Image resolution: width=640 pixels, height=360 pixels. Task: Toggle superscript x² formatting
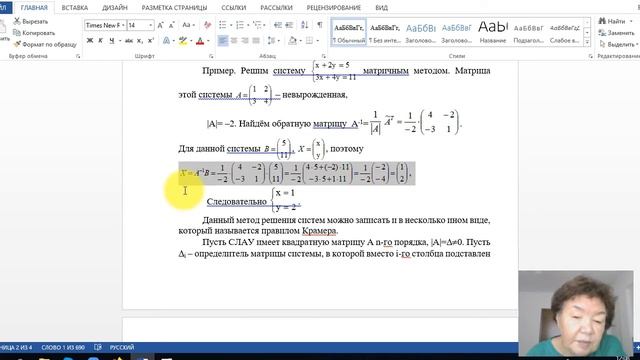point(151,40)
